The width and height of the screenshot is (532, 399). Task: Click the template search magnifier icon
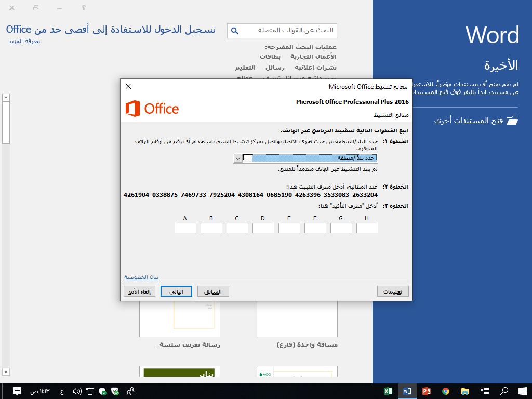(x=235, y=31)
